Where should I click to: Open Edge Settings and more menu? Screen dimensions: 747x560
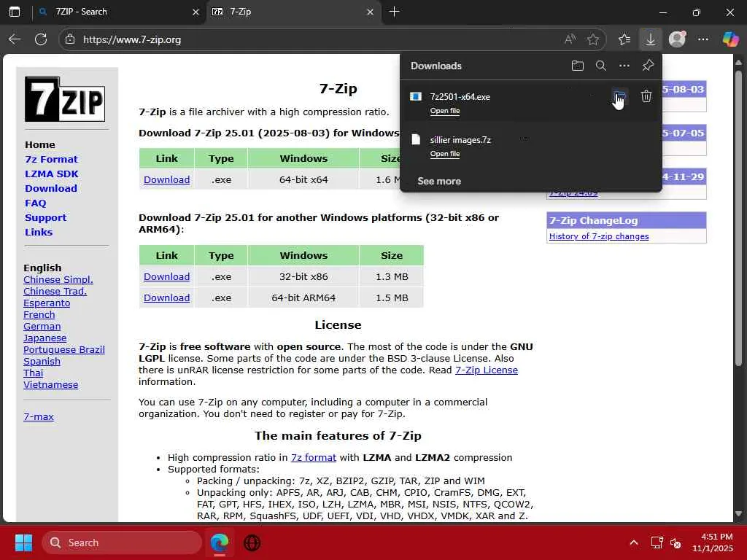pos(703,39)
